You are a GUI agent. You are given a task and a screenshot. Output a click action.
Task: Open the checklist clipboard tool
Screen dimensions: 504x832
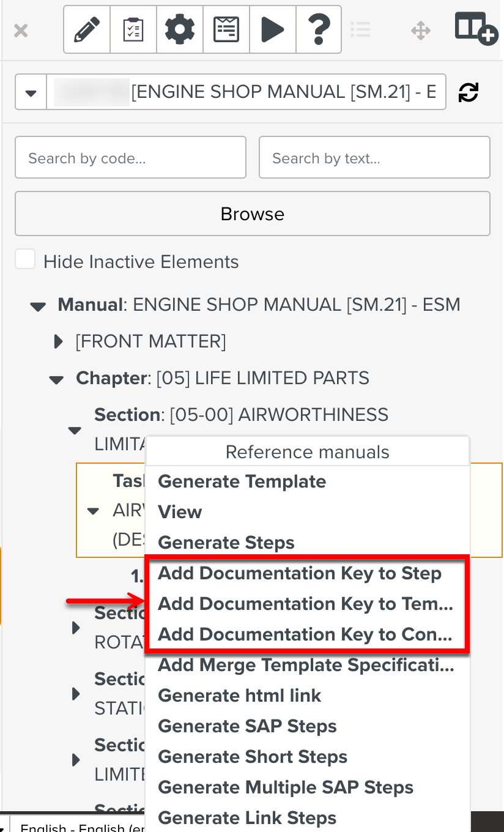(x=133, y=29)
